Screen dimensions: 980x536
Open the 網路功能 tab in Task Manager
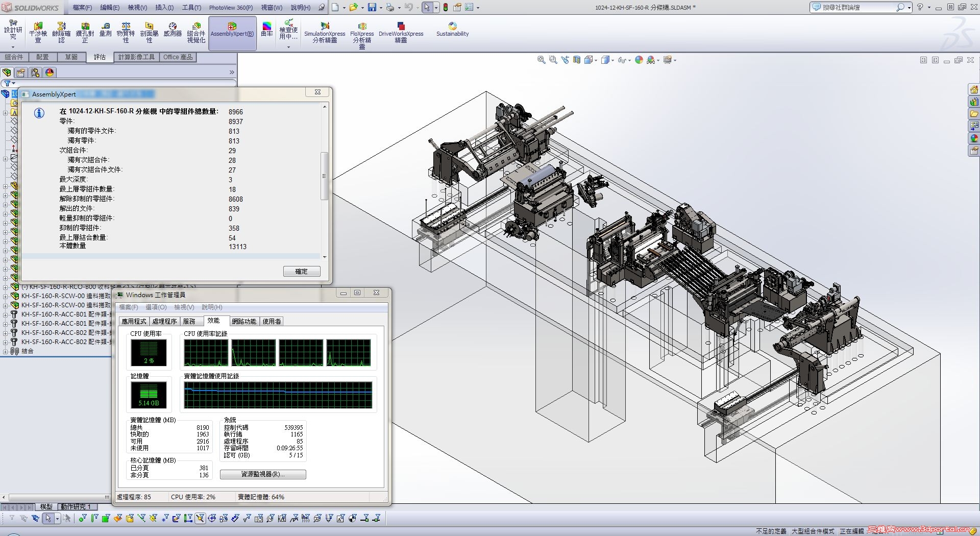point(244,321)
